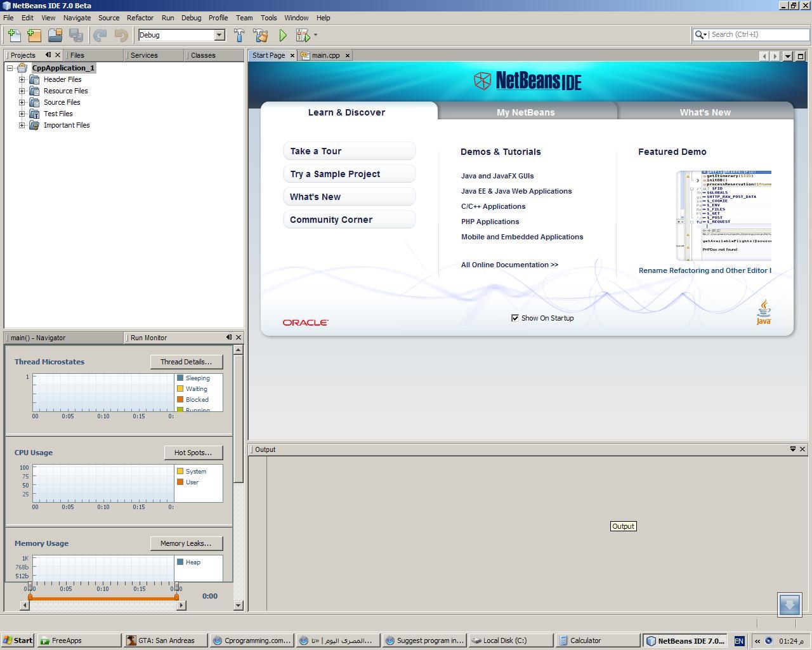
Task: Close the Run Monitor panel
Action: [239, 337]
